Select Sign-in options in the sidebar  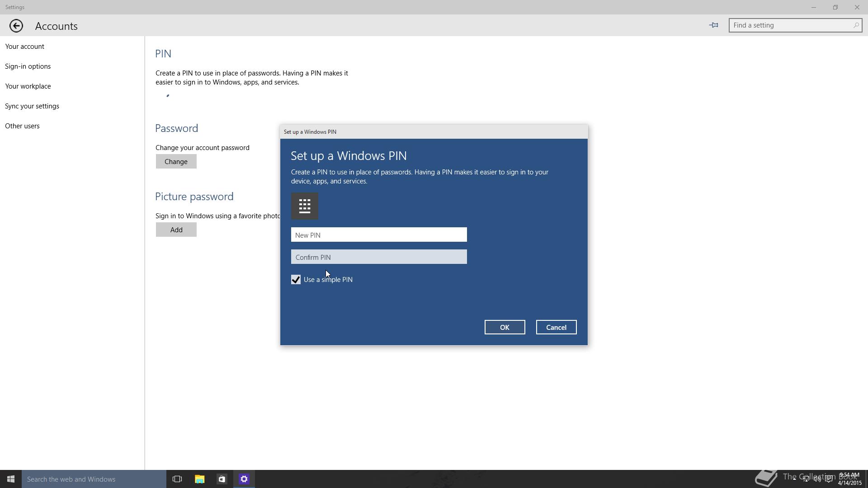click(x=28, y=66)
